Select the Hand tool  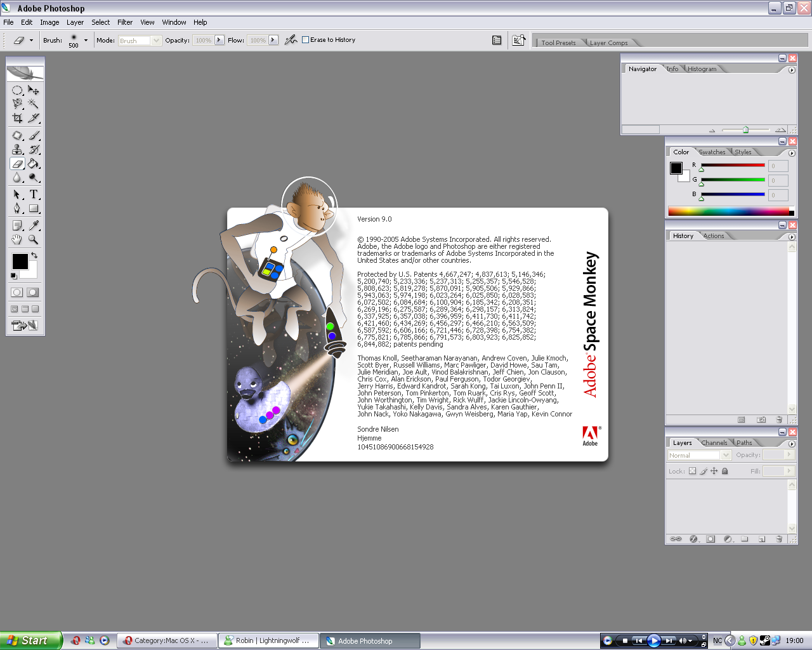(x=17, y=239)
